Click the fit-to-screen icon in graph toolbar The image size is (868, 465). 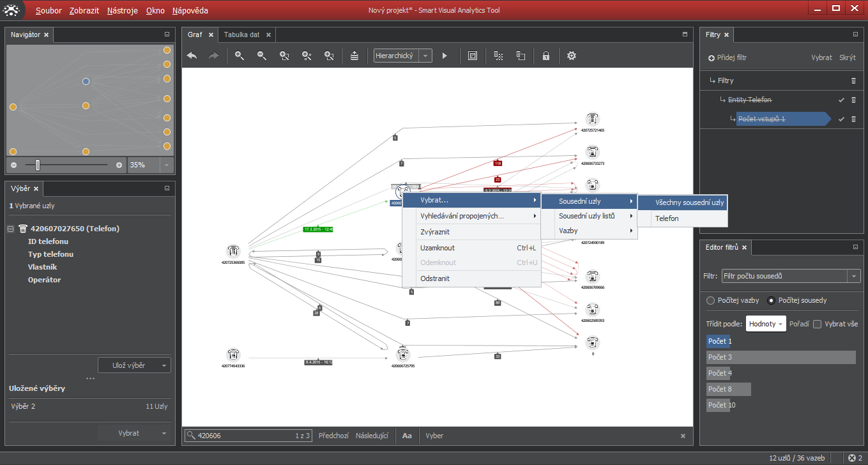coord(473,56)
